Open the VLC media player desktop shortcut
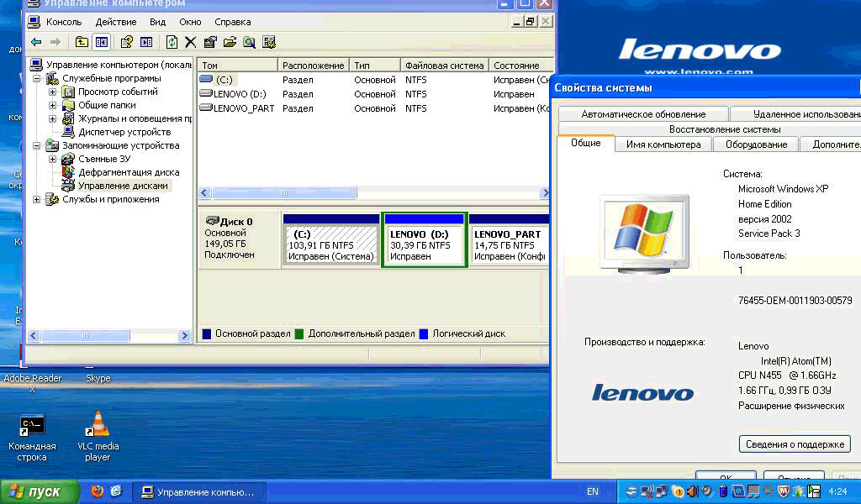This screenshot has width=861, height=504. click(98, 437)
